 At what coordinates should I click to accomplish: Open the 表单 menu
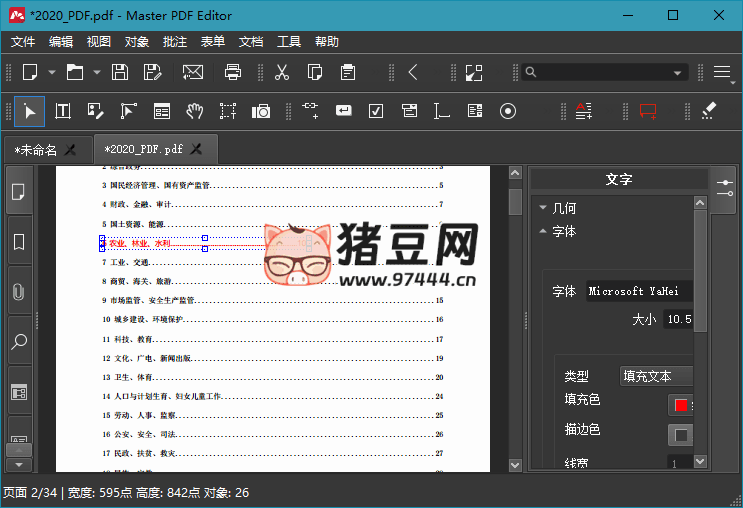point(213,42)
